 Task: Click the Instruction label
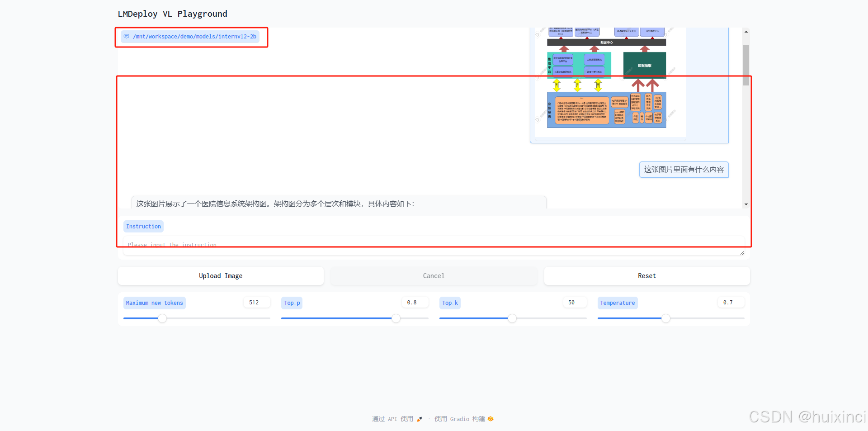(x=143, y=227)
